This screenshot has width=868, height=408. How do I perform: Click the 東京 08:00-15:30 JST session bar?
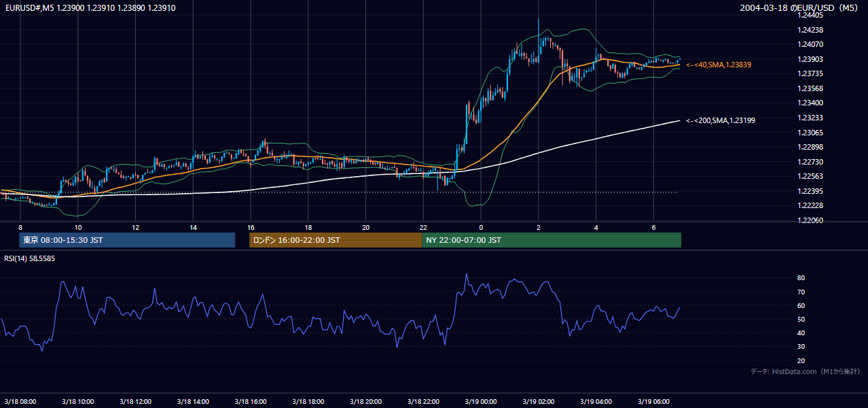(127, 240)
